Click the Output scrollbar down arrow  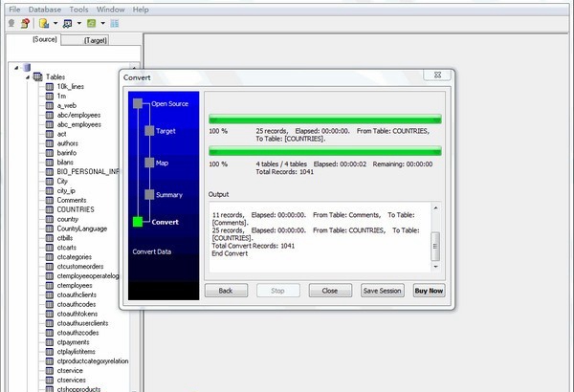point(435,267)
